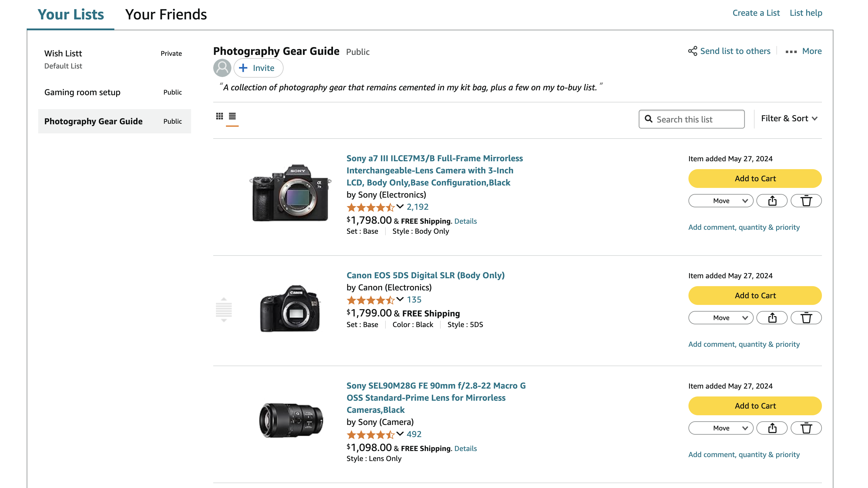Click the profile avatar next to Invite

222,68
